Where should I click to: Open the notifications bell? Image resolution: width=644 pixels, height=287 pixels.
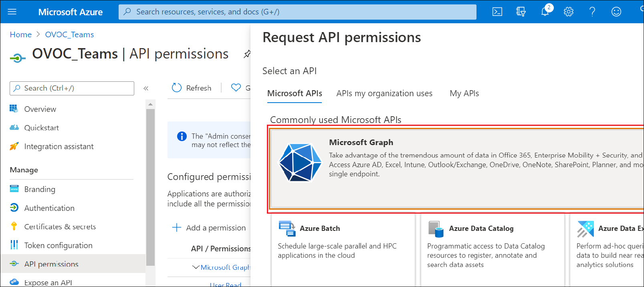click(x=545, y=12)
